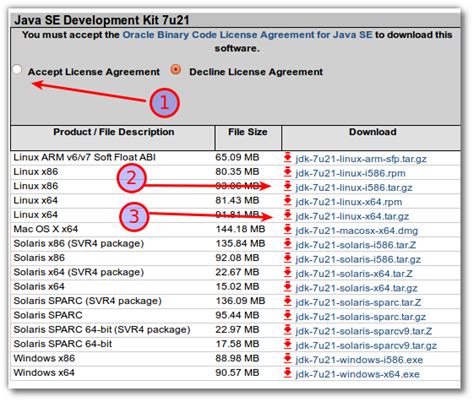This screenshot has width=474, height=402.
Task: Download jdk-7u21-linux-x64.tar.gz
Action: click(352, 216)
